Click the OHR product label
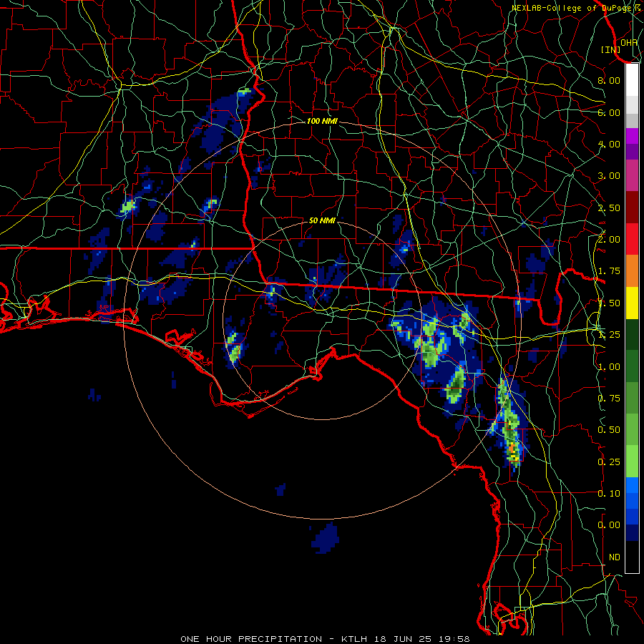 pos(629,43)
